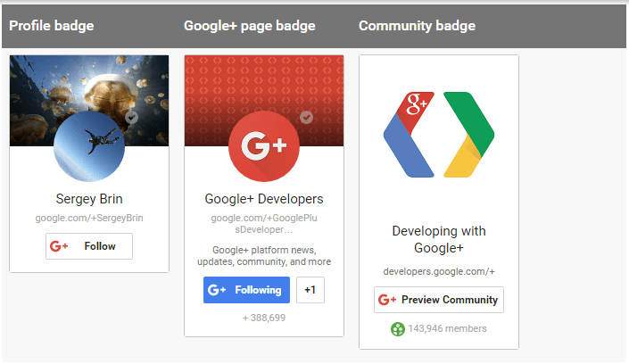Click the verified checkmark on Sergey Brin's badge
The height and width of the screenshot is (364, 629).
(131, 118)
